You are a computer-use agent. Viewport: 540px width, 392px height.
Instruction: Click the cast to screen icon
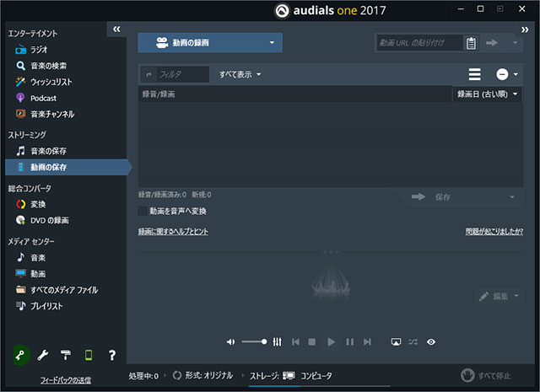coord(396,341)
